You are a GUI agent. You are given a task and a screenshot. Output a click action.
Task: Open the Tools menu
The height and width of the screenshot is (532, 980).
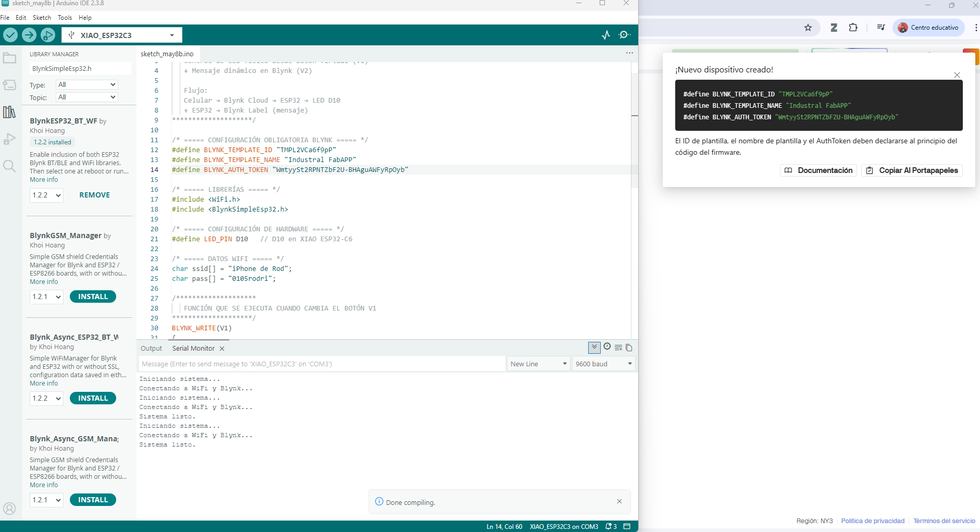(x=65, y=17)
